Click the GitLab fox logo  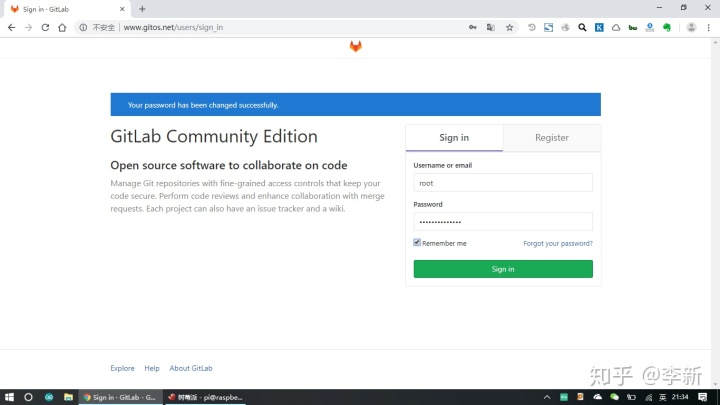pos(355,46)
